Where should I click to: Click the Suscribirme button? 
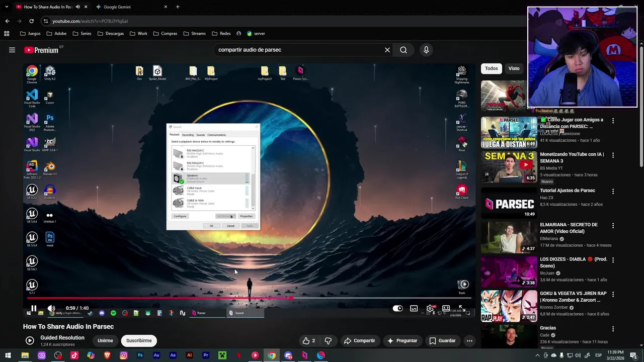click(x=139, y=340)
